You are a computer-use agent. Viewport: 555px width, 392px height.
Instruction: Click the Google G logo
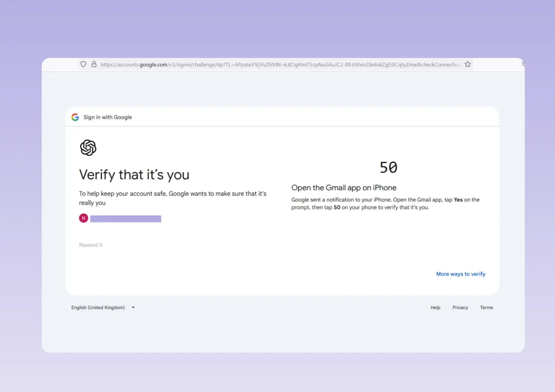(x=75, y=117)
